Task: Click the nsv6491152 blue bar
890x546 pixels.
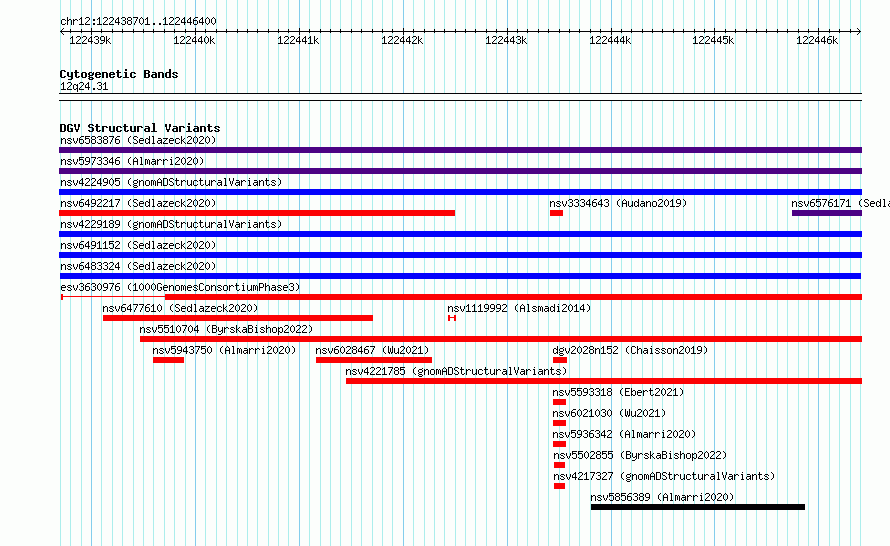Action: pos(460,255)
